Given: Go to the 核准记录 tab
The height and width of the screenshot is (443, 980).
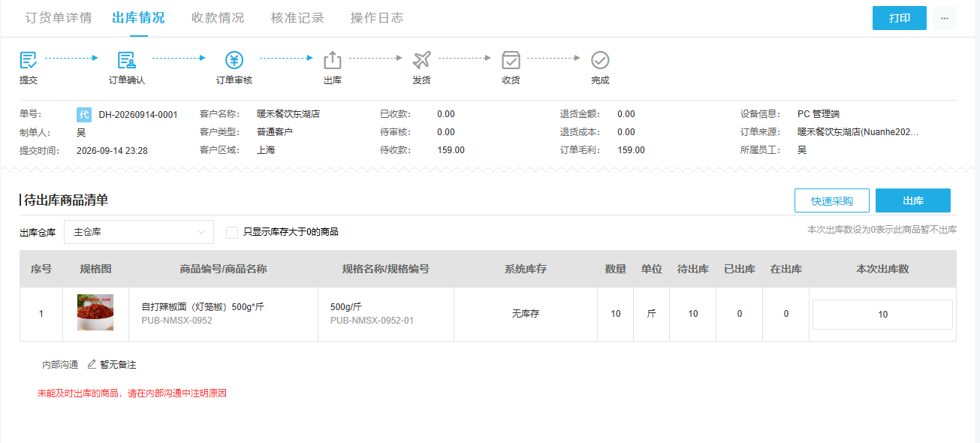Looking at the screenshot, I should [x=297, y=18].
